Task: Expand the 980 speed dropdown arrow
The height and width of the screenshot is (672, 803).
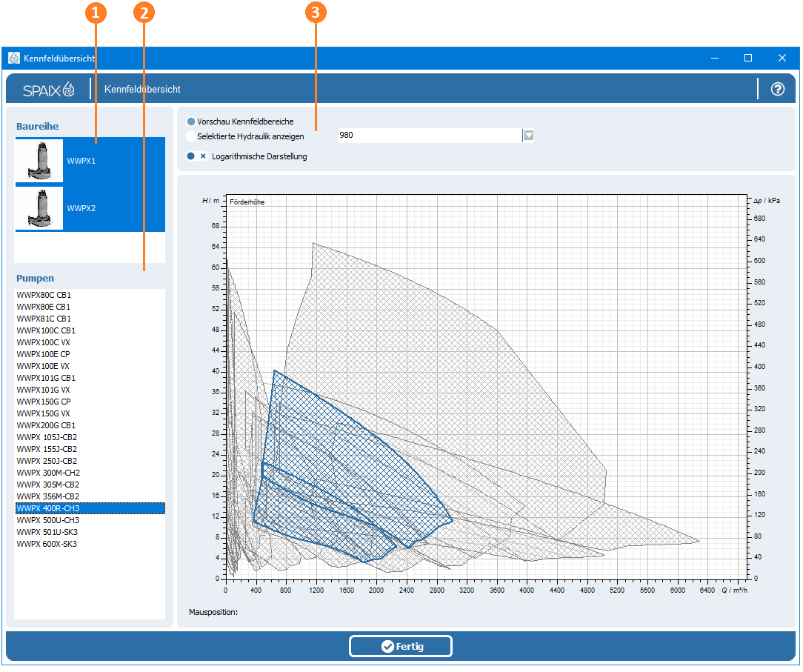Action: pyautogui.click(x=528, y=136)
